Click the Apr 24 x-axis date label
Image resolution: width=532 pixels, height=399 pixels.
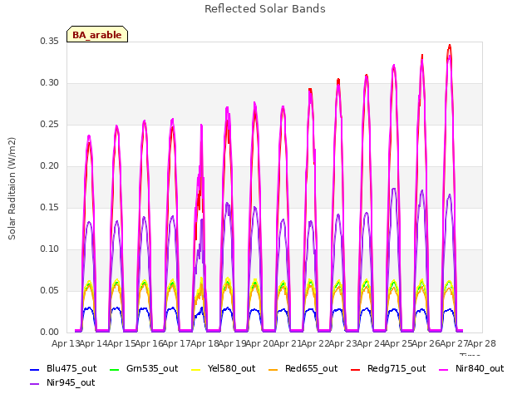pos(371,343)
